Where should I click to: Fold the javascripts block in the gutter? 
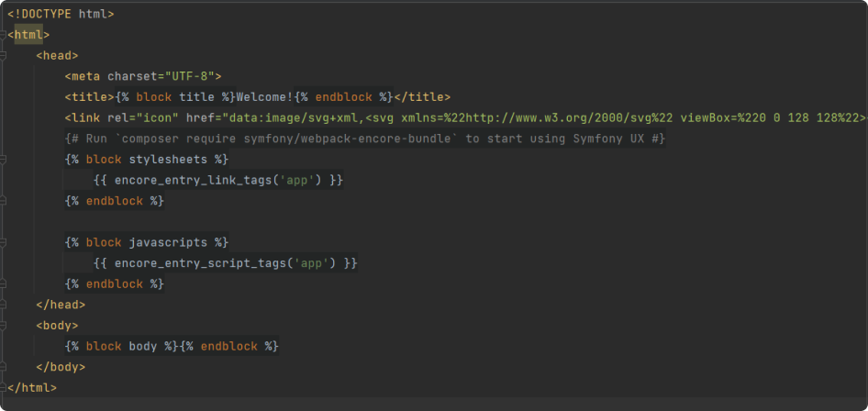[5, 242]
